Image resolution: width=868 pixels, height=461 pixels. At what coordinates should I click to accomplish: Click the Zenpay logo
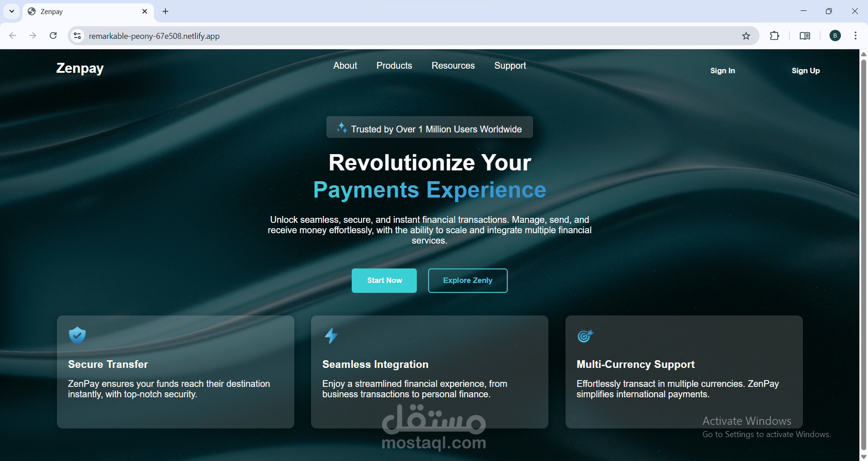[80, 68]
